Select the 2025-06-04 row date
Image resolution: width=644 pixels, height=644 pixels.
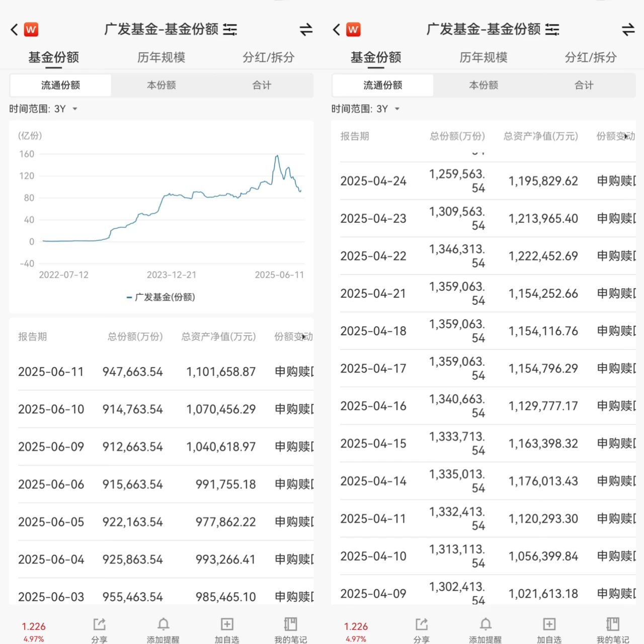coord(51,559)
